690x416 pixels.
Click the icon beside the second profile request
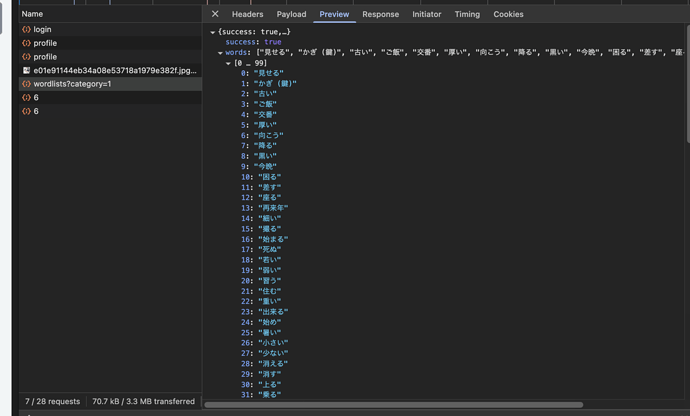[27, 57]
